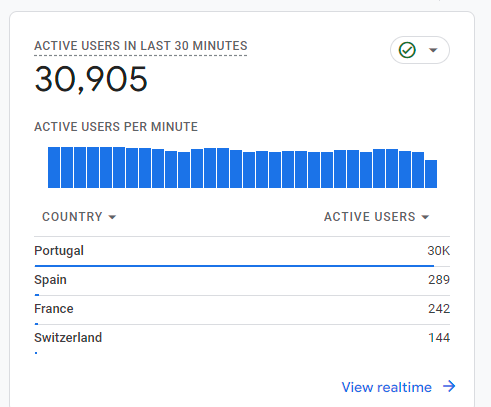Image resolution: width=491 pixels, height=407 pixels.
Task: Click Portugal's 30K active users value
Action: (438, 251)
